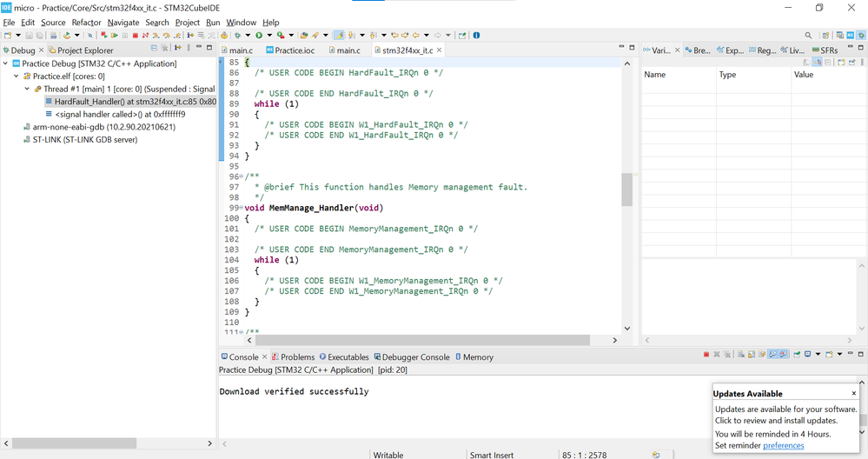
Task: Click the Resume (green play) debug icon
Action: [115, 35]
